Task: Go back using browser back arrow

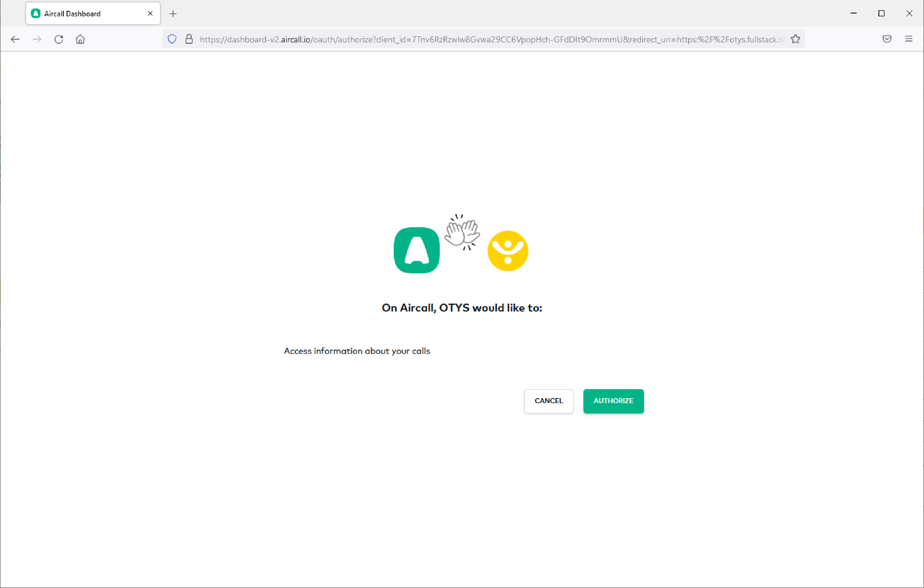Action: pyautogui.click(x=15, y=39)
